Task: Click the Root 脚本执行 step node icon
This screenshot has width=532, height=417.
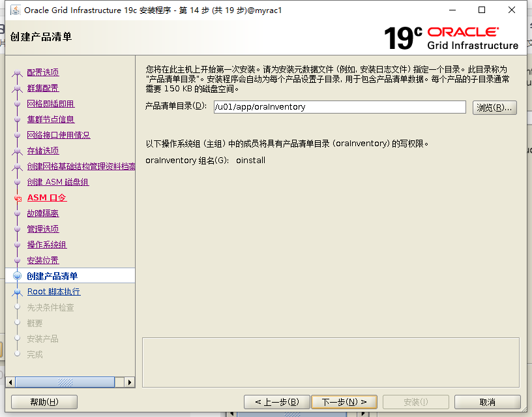Action: 18,292
